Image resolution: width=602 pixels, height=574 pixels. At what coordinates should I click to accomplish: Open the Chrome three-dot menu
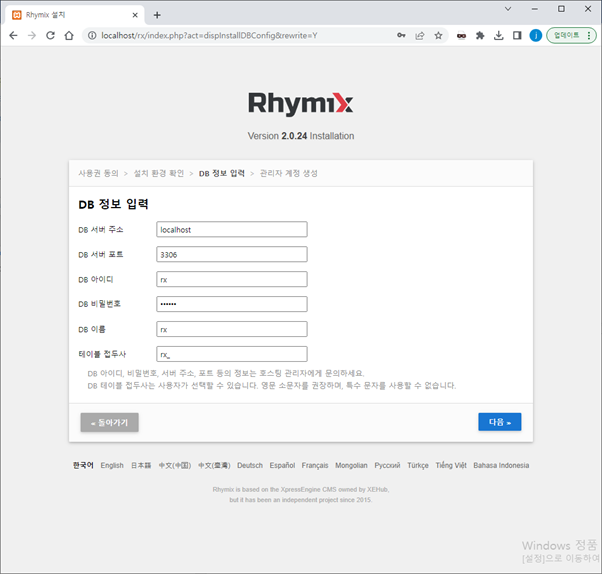tap(589, 36)
